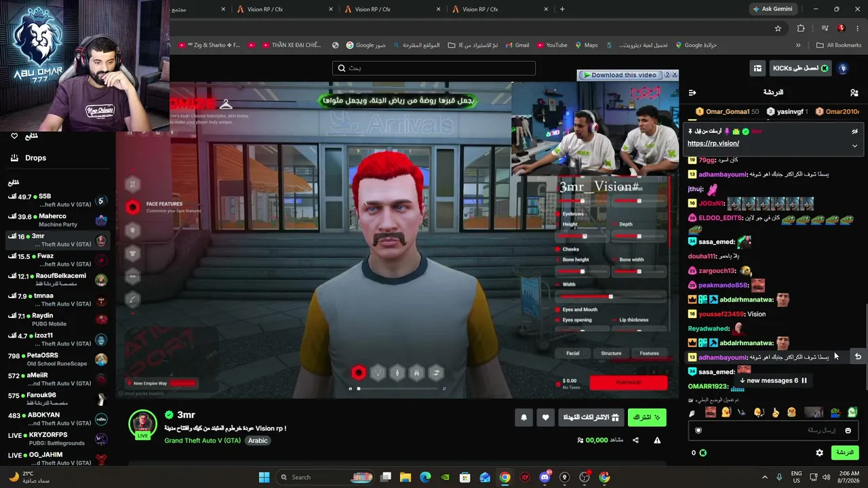Select the Face Features hexagon icon

(133, 207)
